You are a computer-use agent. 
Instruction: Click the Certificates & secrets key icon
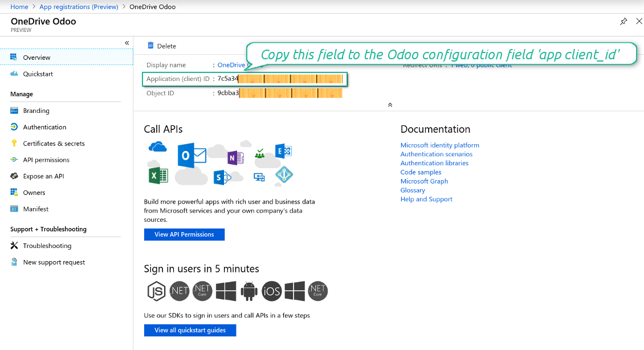click(x=14, y=144)
